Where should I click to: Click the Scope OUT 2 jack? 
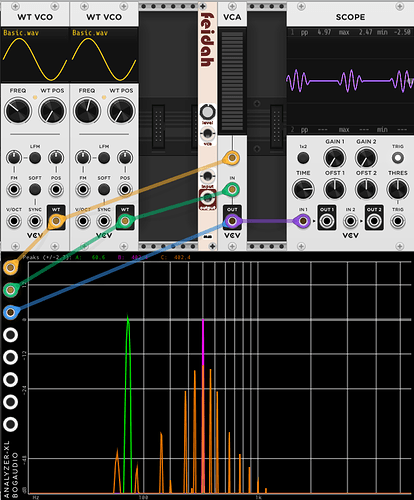(x=374, y=221)
